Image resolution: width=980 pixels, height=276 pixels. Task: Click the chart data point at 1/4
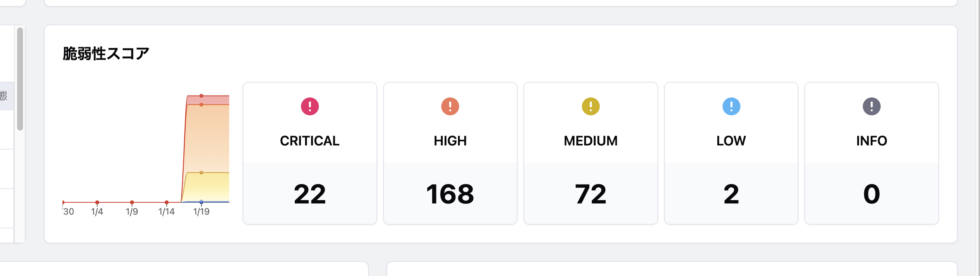pyautogui.click(x=97, y=202)
